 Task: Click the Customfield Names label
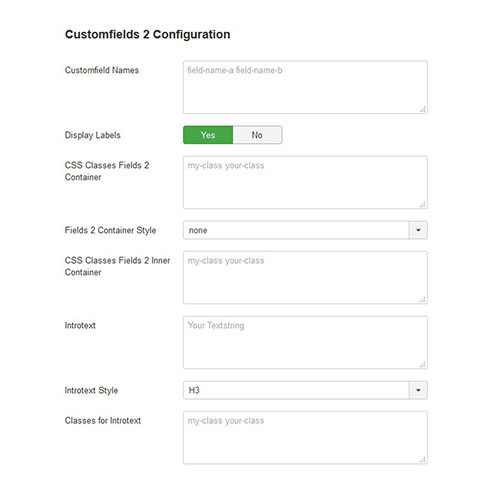click(x=102, y=70)
